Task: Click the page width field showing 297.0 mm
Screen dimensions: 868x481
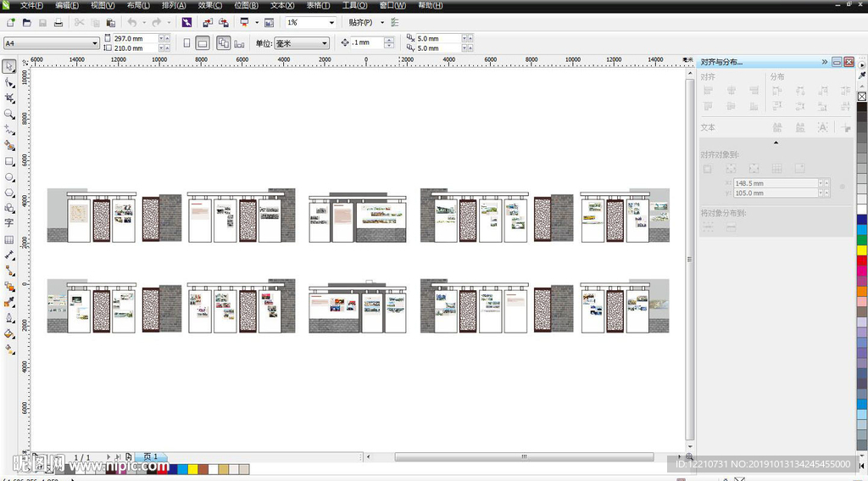Action: pos(134,38)
